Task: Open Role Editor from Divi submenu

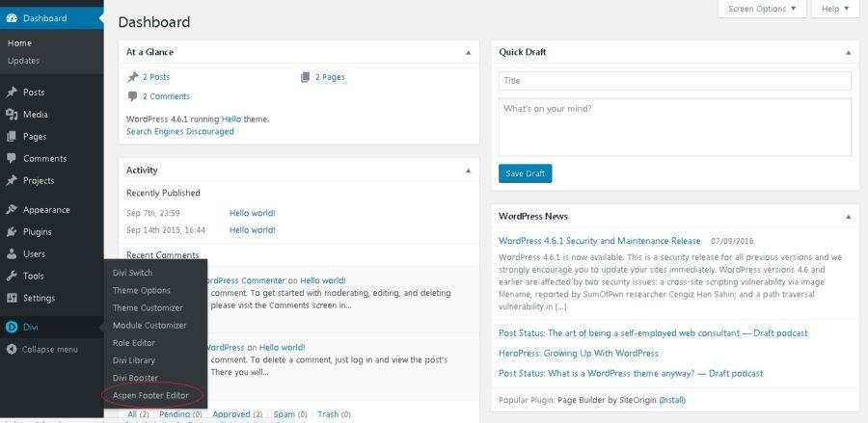Action: [x=133, y=343]
